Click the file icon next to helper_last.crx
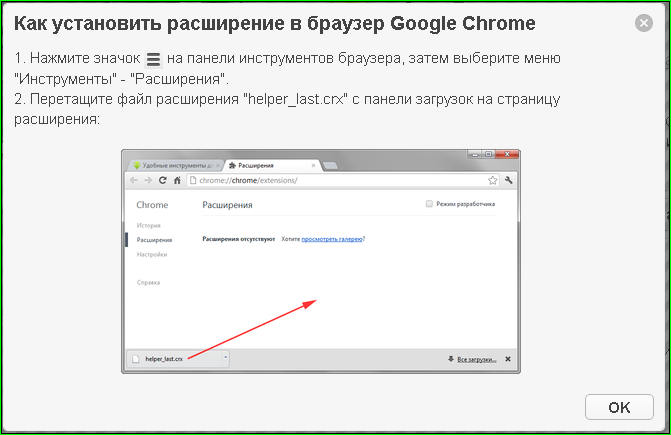 tap(136, 359)
